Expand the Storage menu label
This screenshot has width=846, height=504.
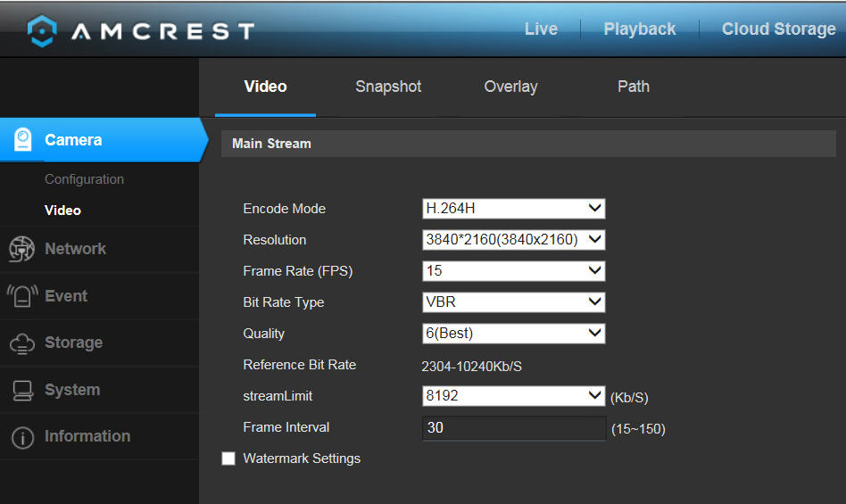[x=73, y=343]
